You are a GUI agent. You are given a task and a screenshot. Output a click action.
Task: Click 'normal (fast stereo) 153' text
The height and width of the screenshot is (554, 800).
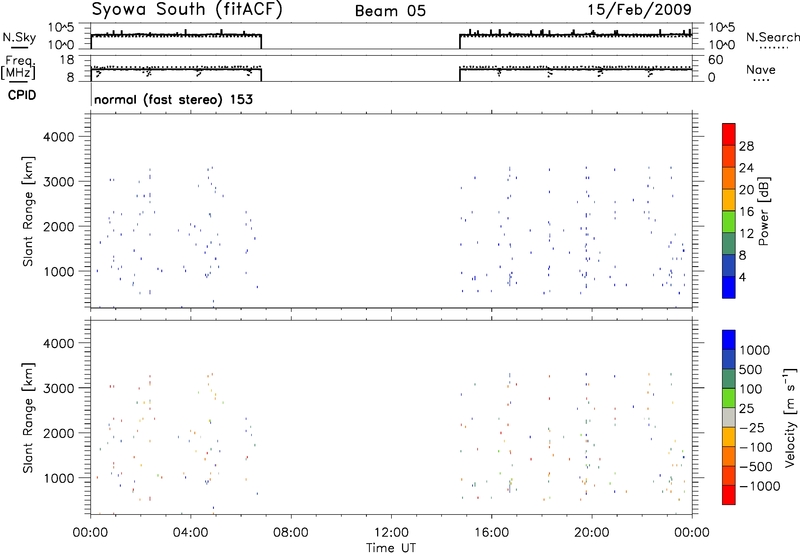point(173,99)
